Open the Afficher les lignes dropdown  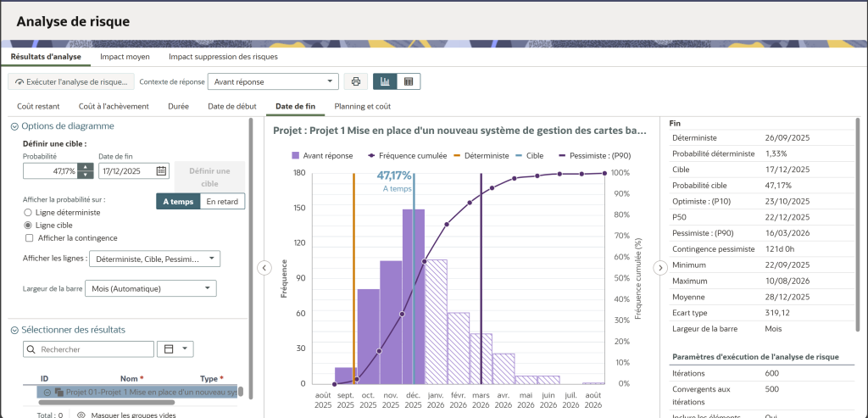coord(154,259)
